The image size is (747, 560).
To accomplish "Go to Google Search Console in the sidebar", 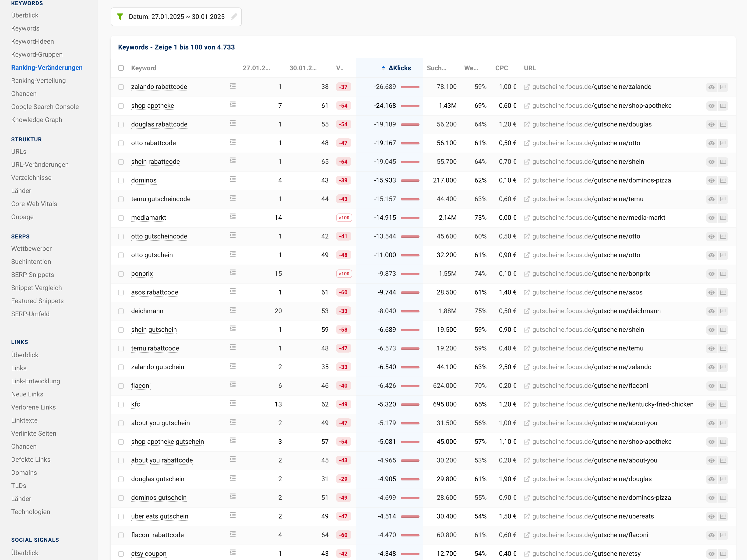I will pos(45,107).
